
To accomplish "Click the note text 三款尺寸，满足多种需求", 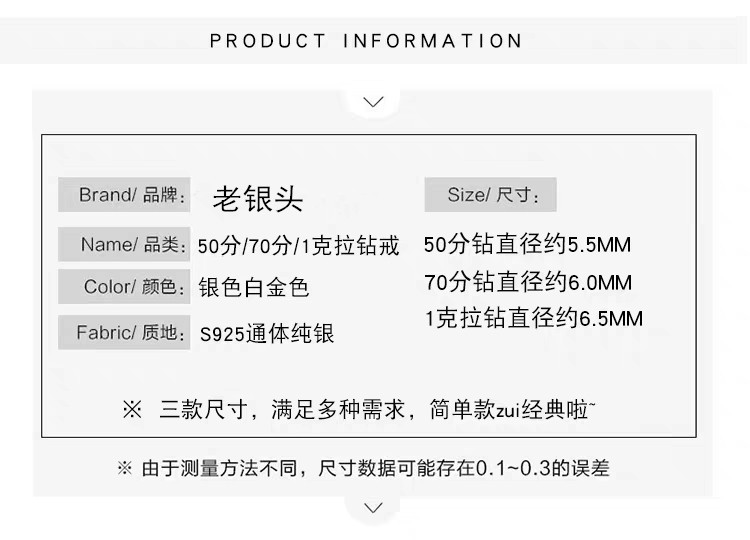I will click(x=282, y=409).
